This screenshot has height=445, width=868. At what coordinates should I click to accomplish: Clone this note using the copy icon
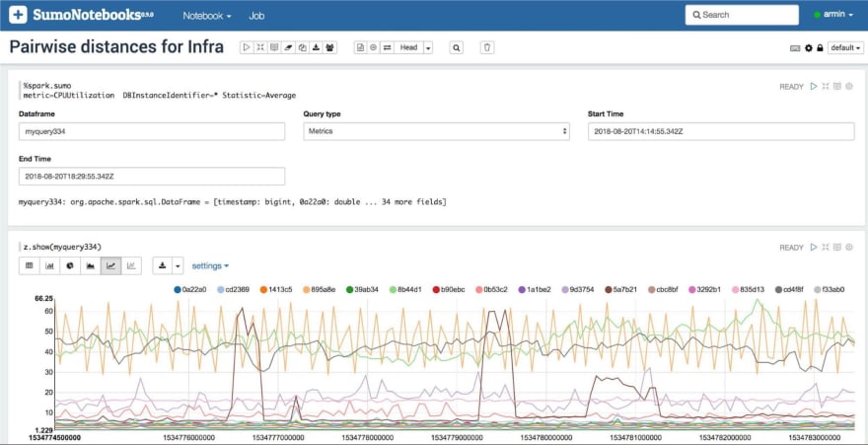click(302, 47)
